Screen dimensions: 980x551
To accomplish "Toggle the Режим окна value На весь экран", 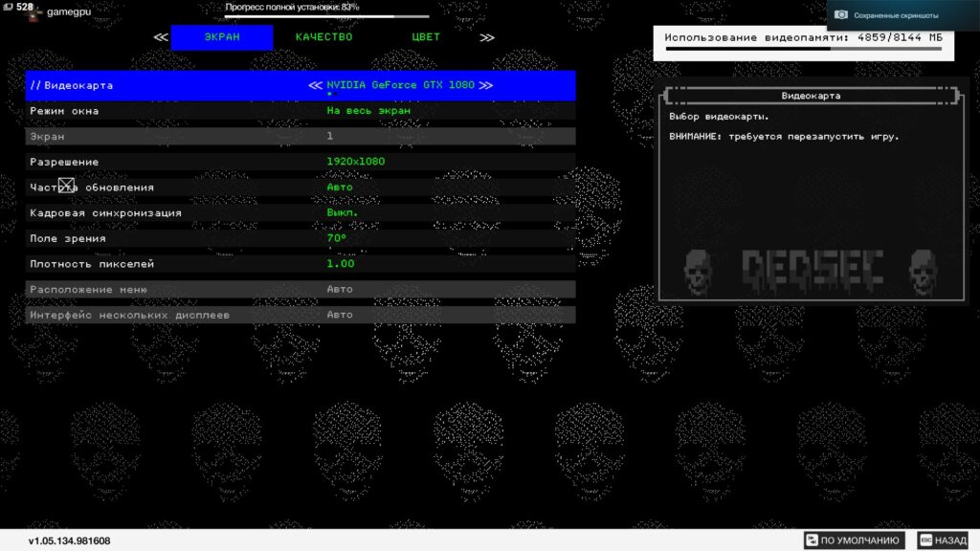I will tap(368, 111).
